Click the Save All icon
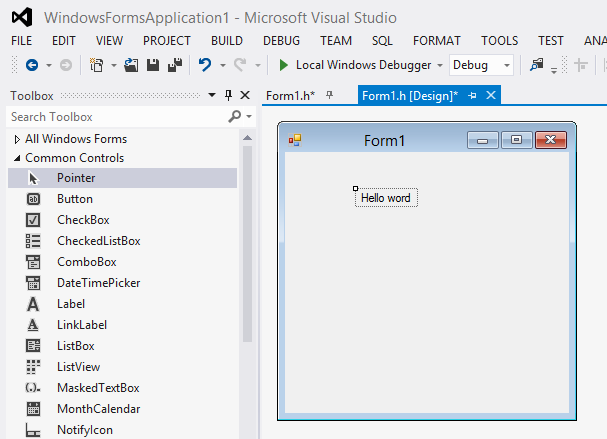 tap(175, 65)
